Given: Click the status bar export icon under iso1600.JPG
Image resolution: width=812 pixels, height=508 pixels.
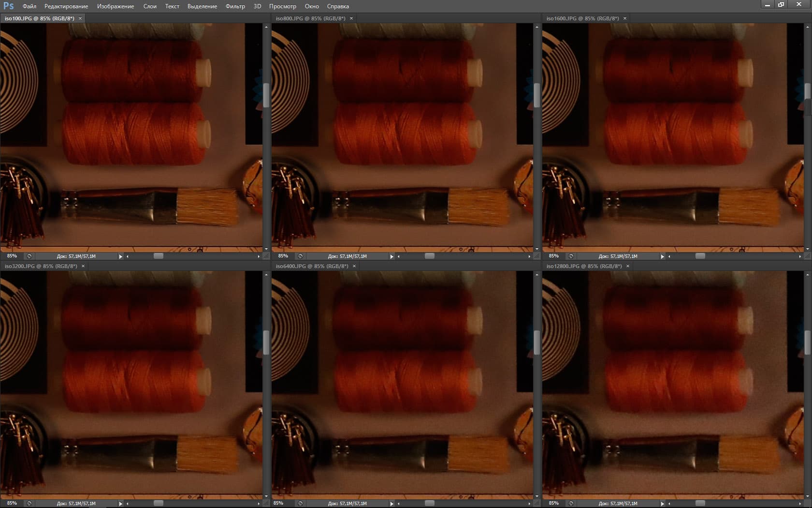Looking at the screenshot, I should click(x=571, y=256).
